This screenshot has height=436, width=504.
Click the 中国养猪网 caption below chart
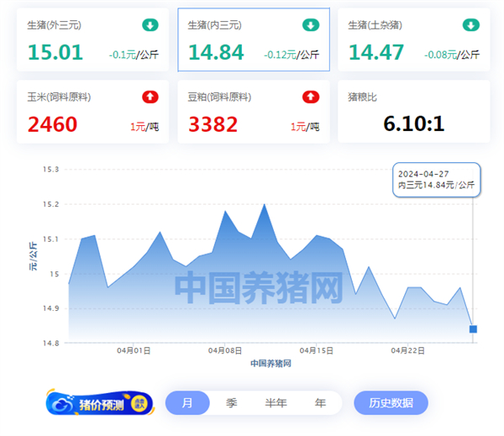tap(270, 363)
